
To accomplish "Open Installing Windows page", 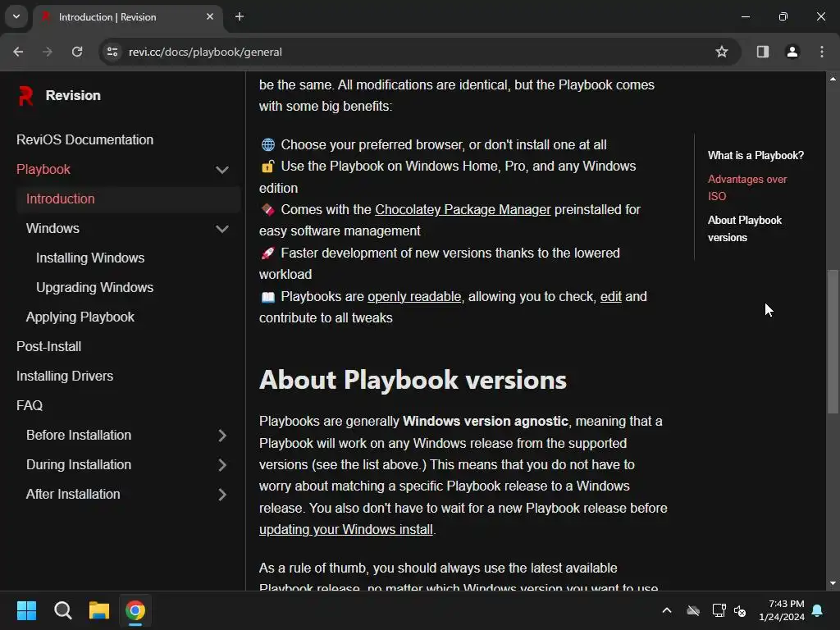I will [x=90, y=258].
